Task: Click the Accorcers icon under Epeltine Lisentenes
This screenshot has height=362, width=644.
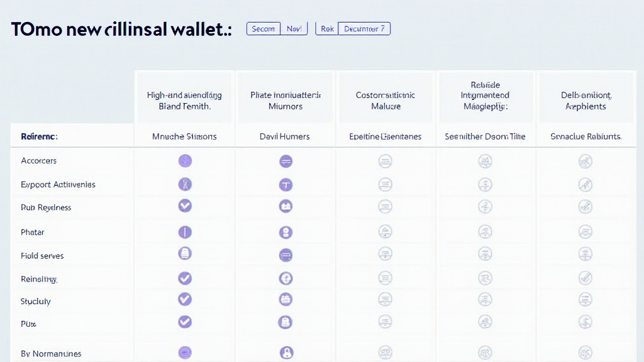Action: (x=385, y=162)
